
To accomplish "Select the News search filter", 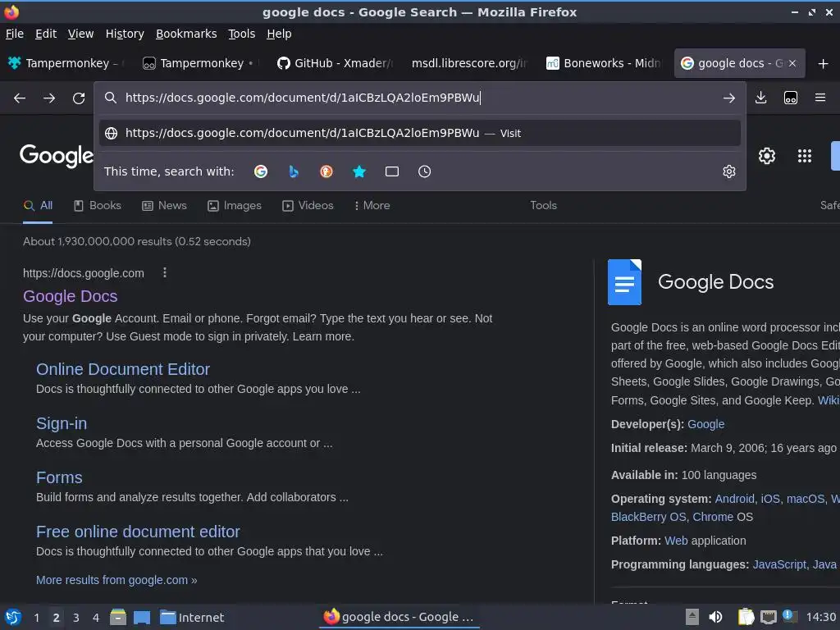I will coord(164,206).
